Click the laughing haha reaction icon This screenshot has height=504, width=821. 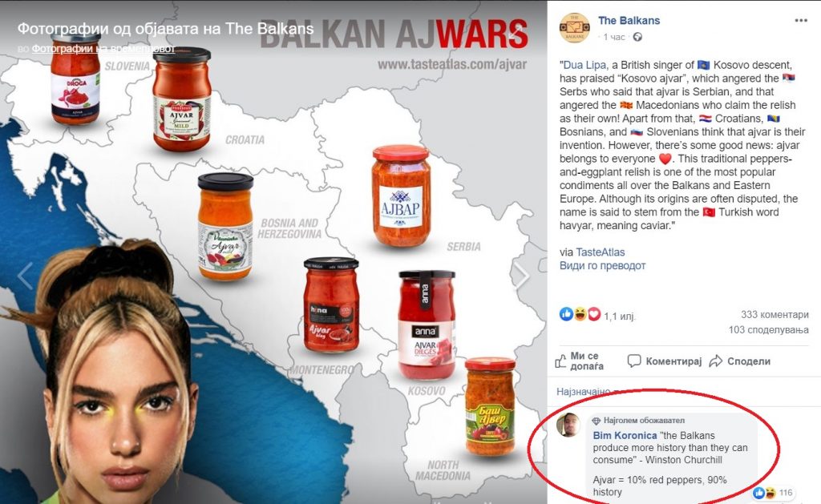point(580,314)
